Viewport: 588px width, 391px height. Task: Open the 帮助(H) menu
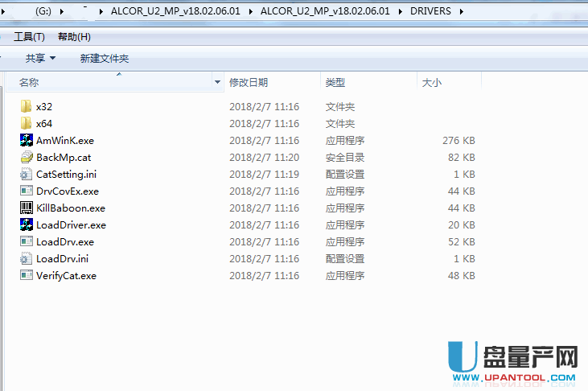74,37
